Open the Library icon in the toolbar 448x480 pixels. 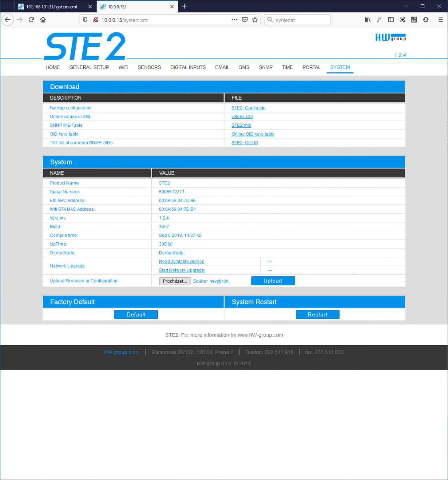[x=368, y=20]
